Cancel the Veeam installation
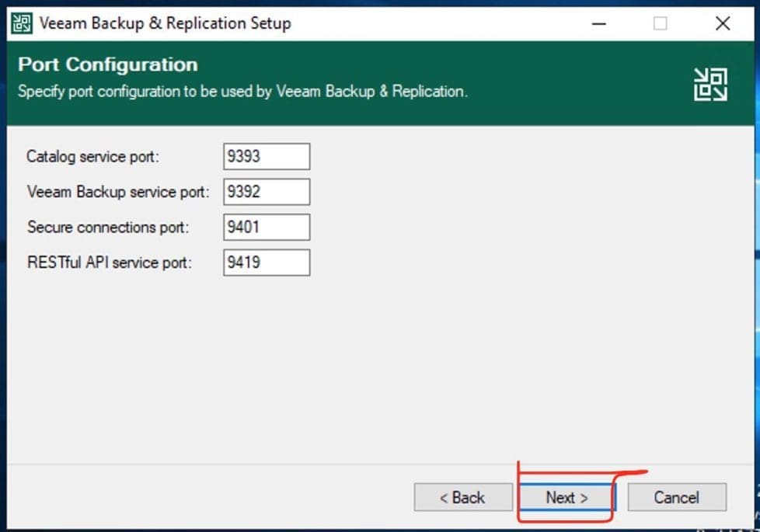The height and width of the screenshot is (532, 760). pos(676,497)
